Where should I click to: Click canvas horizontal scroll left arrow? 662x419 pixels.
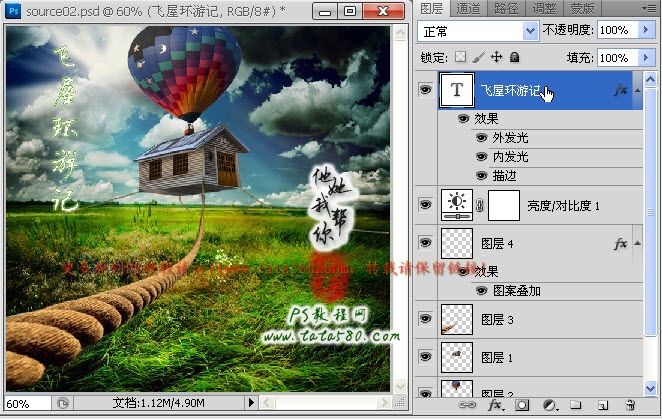pyautogui.click(x=266, y=402)
